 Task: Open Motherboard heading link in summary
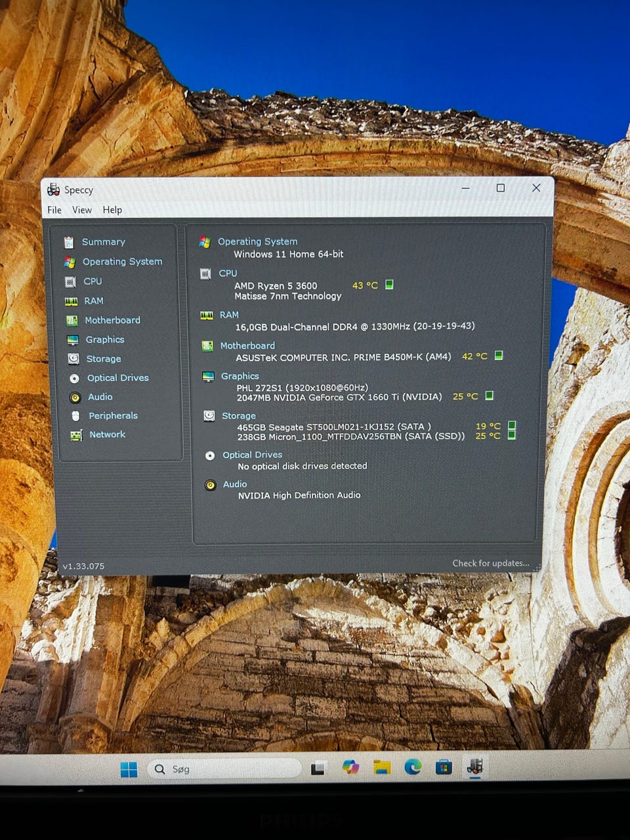pos(247,345)
